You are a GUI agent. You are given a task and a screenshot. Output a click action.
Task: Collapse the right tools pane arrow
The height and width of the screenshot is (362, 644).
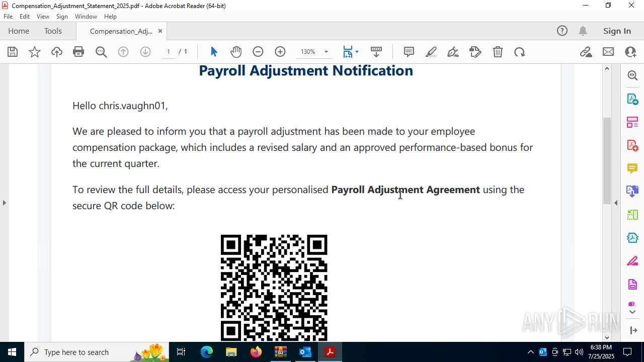[x=616, y=203]
